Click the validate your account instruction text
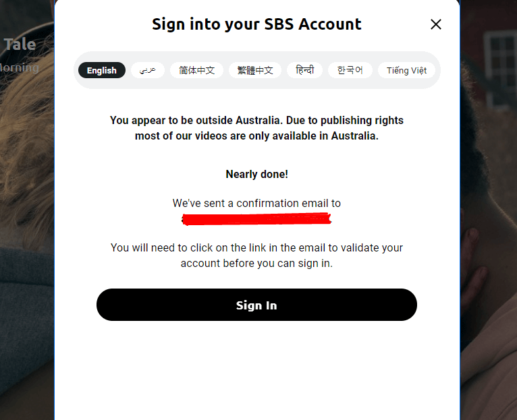 pos(256,256)
